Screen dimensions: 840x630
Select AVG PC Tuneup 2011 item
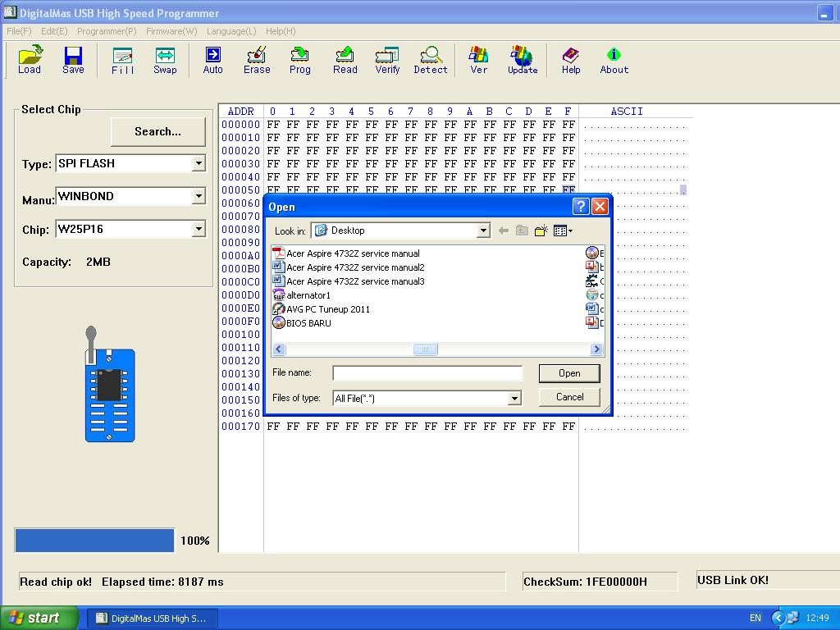tap(321, 309)
